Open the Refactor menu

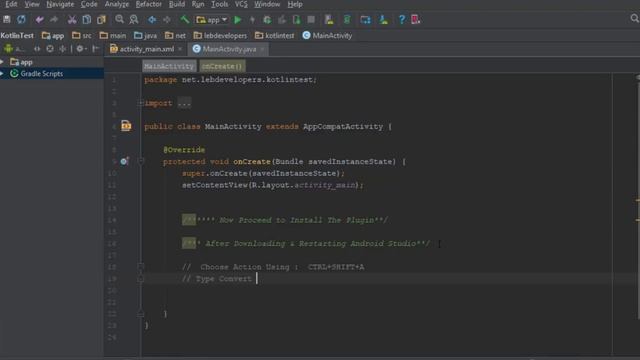(x=149, y=4)
